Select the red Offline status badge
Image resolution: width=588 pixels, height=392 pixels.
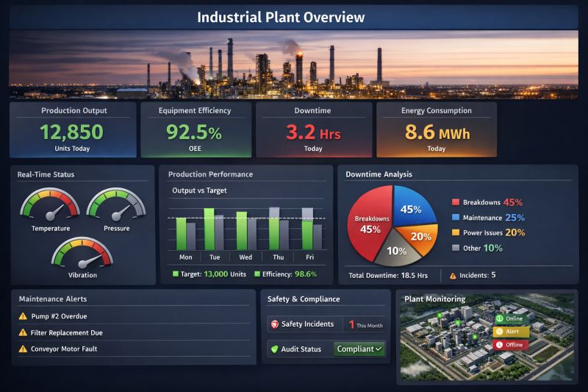[x=510, y=344]
